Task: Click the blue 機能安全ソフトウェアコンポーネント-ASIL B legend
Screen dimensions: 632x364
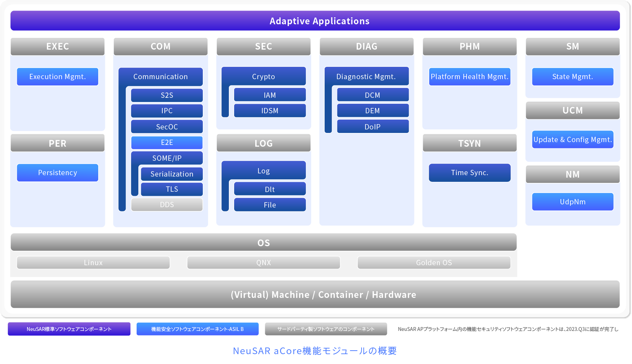Action: click(x=198, y=329)
